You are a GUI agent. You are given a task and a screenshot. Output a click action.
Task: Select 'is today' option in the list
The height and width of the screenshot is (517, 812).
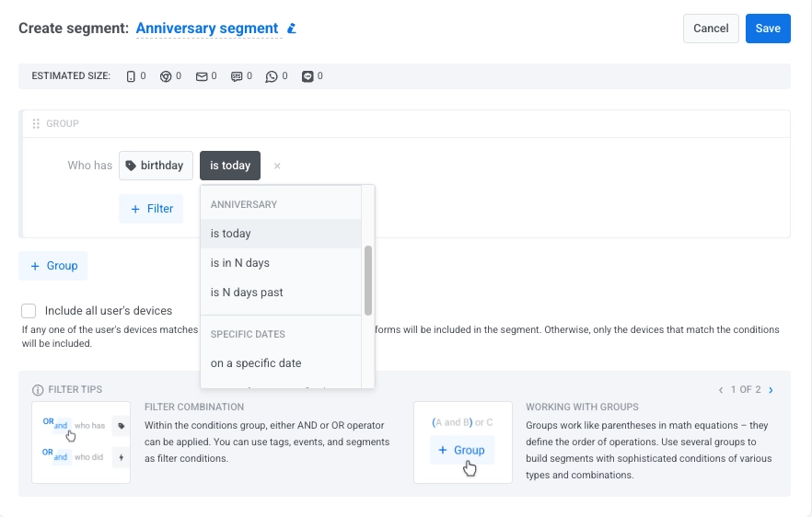click(281, 234)
